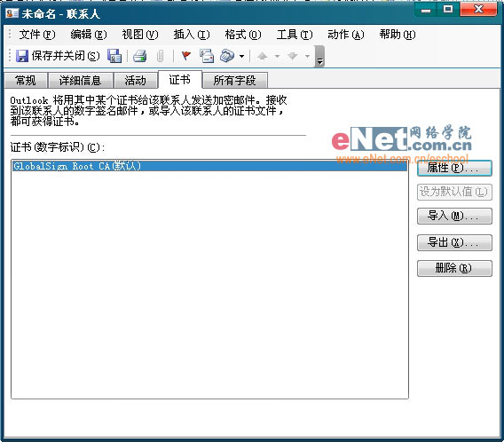Open the dropdown beside Next Item arrow
The height and width of the screenshot is (442, 504).
(x=307, y=56)
